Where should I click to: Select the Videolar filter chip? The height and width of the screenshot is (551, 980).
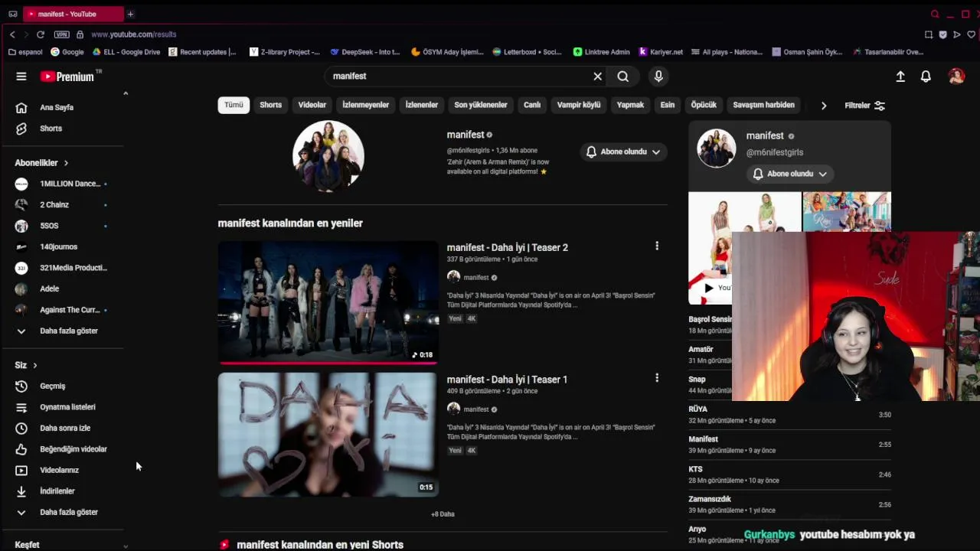(312, 105)
